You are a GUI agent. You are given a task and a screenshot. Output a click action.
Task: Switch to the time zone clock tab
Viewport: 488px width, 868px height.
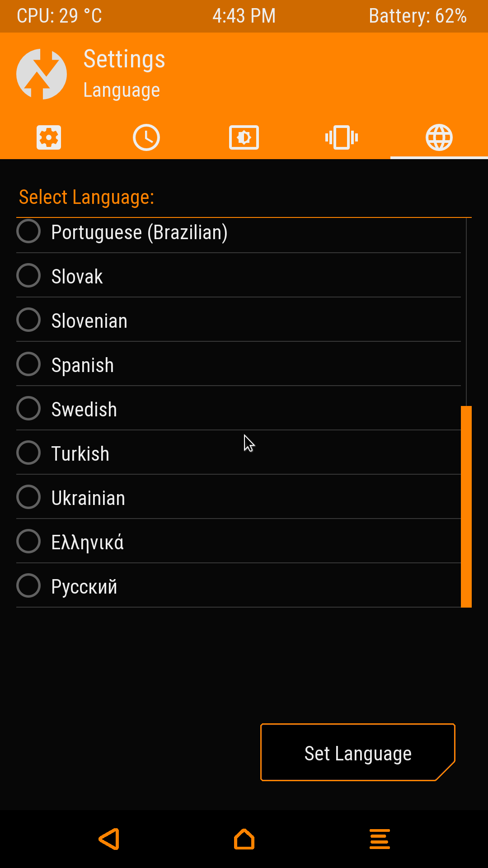pyautogui.click(x=146, y=137)
